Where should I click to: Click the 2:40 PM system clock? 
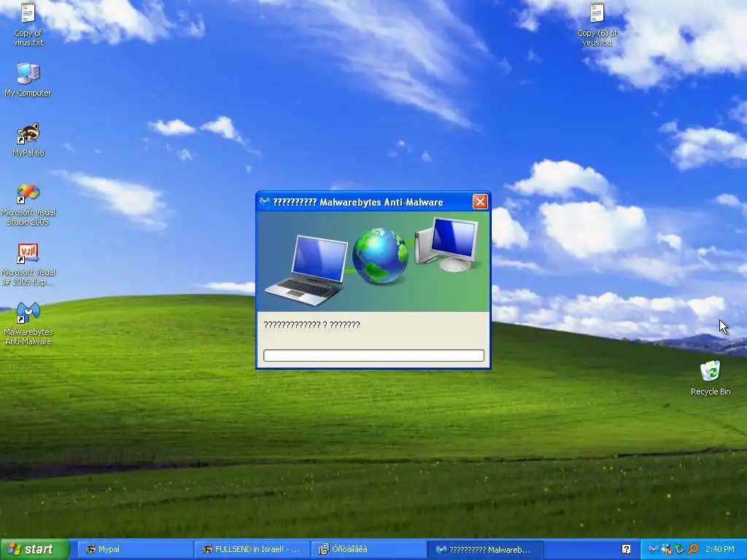click(719, 549)
